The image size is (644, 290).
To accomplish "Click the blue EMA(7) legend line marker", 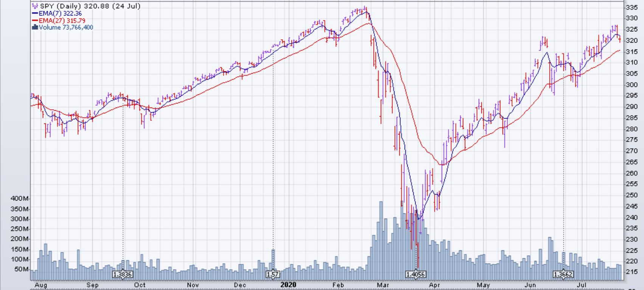I will [35, 13].
